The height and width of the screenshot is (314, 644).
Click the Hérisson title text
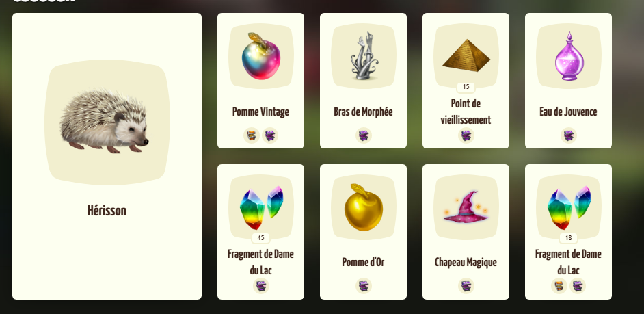point(107,211)
